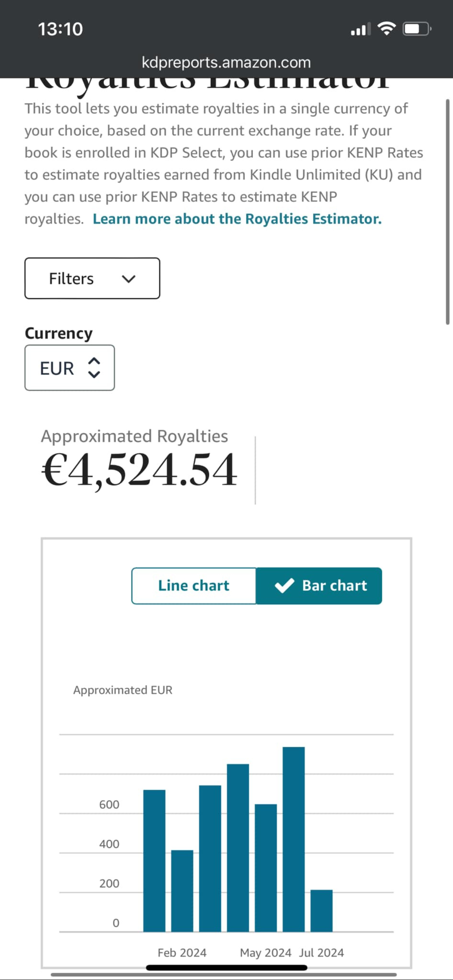The width and height of the screenshot is (453, 980).
Task: Tap the kdpreports.amazon.com address bar
Action: click(x=226, y=62)
